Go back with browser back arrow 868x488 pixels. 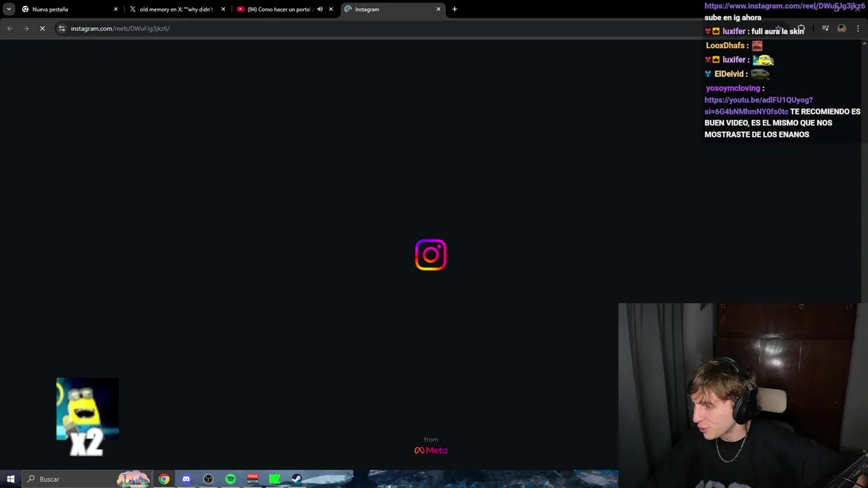(x=9, y=28)
